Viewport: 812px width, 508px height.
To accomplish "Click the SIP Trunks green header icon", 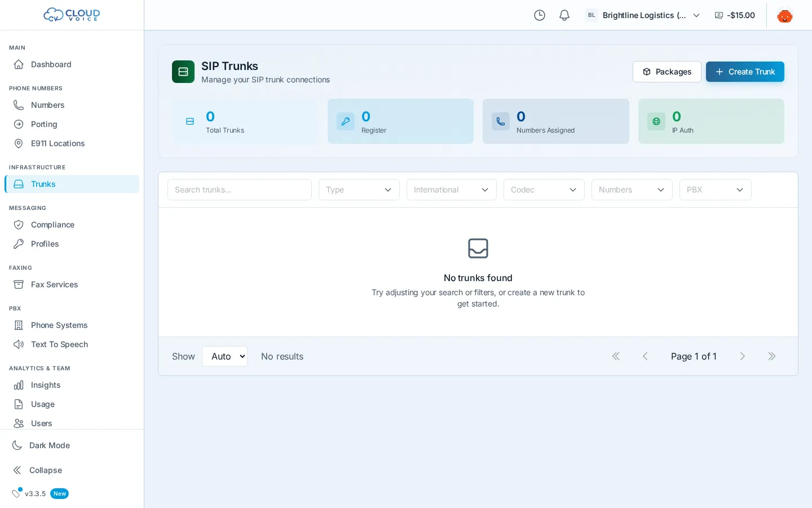I will tap(183, 72).
